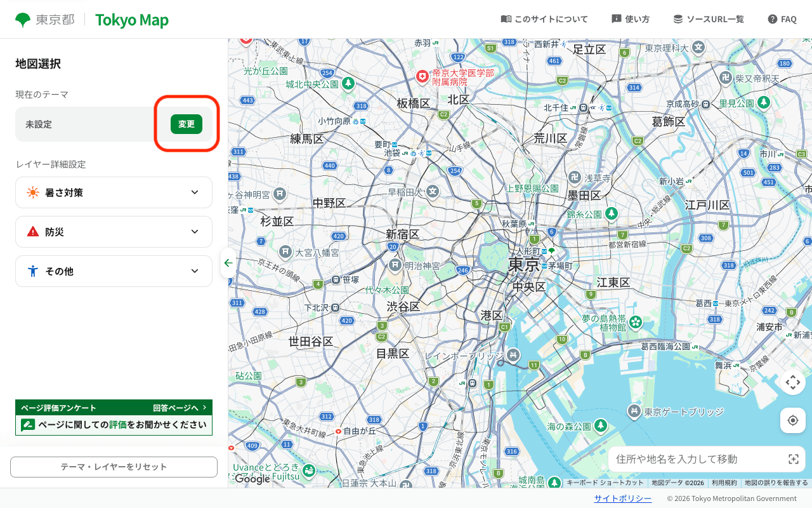Click the 板橋区 label on the map
This screenshot has height=508, width=812.
click(414, 103)
